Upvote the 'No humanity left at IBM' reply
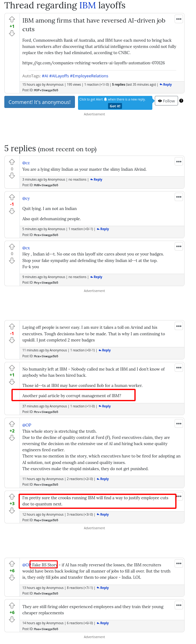Viewport: 196px width, 644px height. pyautogui.click(x=12, y=368)
